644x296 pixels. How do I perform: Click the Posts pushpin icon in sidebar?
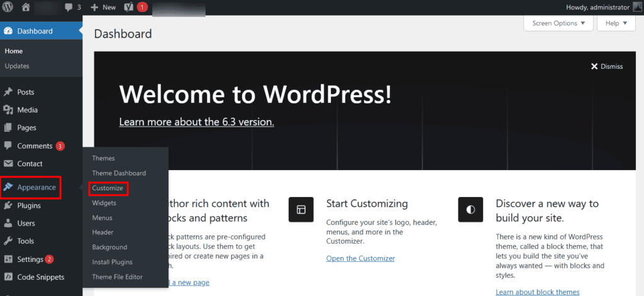pyautogui.click(x=8, y=92)
